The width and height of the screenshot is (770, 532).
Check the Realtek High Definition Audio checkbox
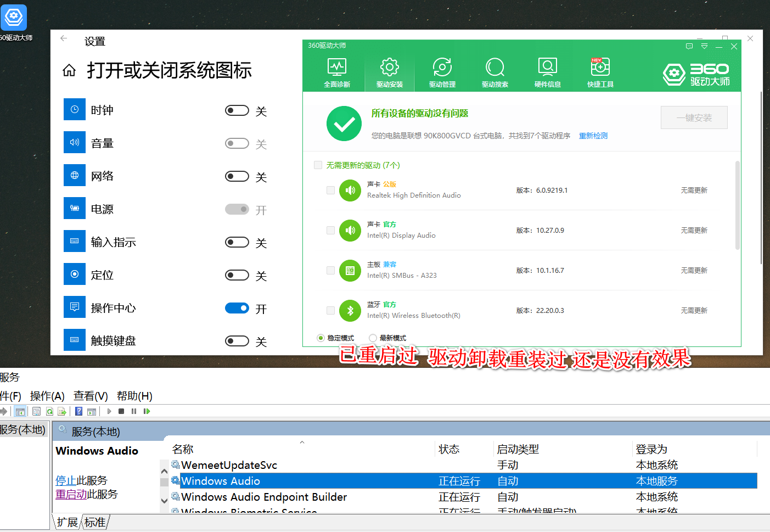(330, 191)
